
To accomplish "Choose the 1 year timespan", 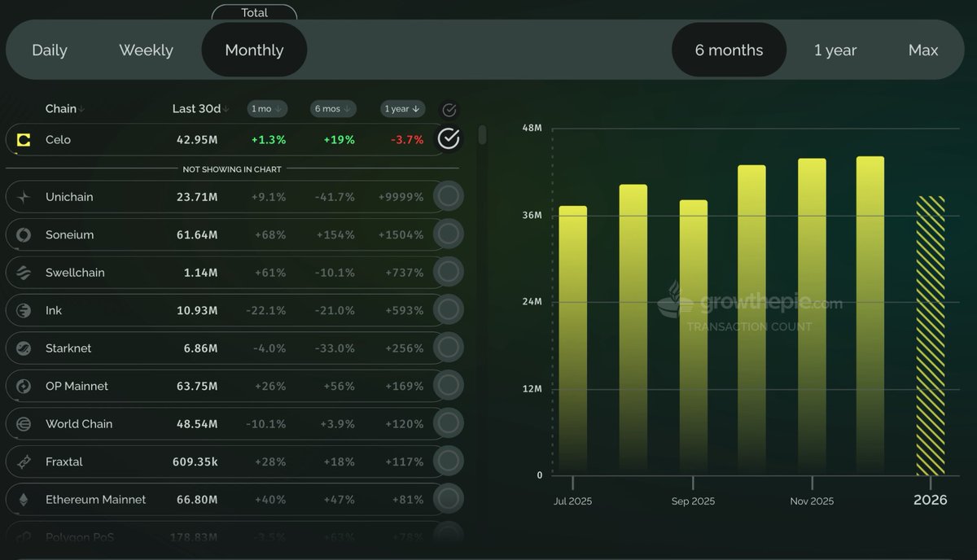I will pyautogui.click(x=835, y=50).
